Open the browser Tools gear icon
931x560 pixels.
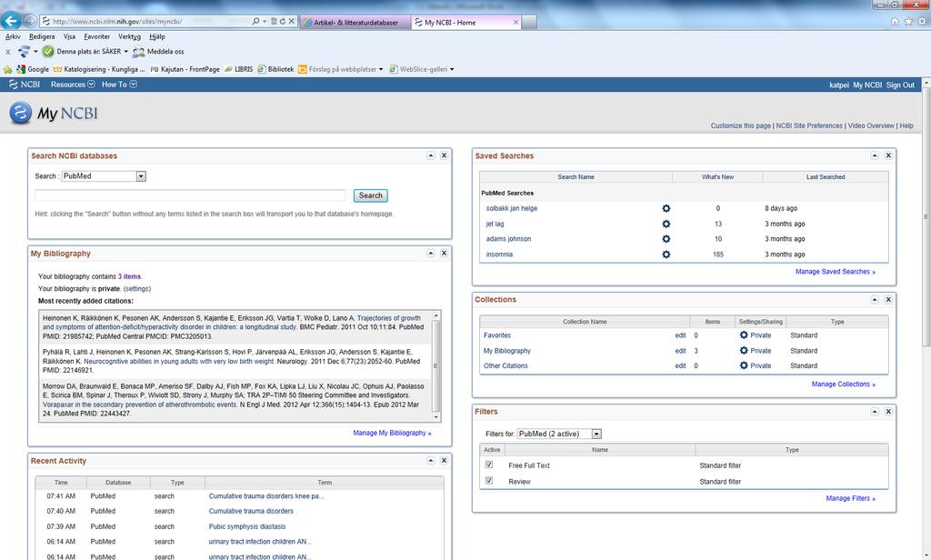(922, 22)
